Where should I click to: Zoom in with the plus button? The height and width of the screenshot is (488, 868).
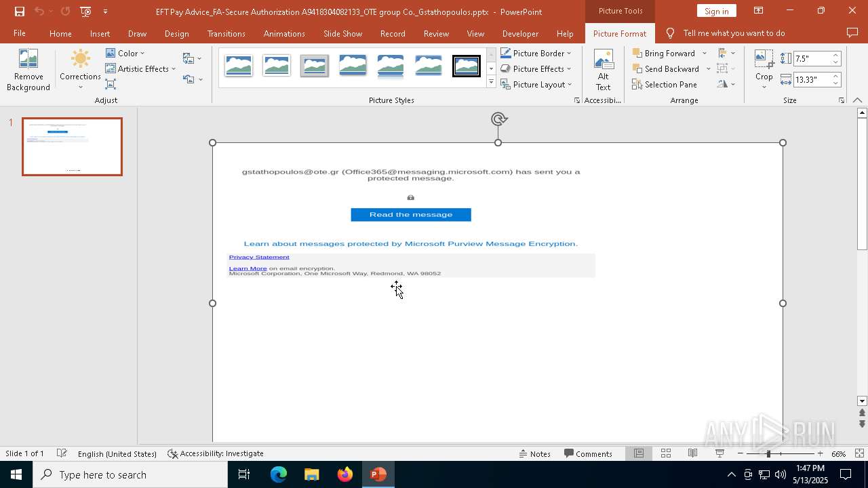[820, 453]
